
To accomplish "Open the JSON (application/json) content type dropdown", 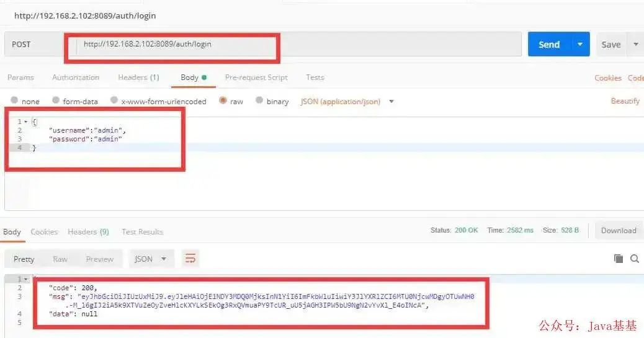I will point(346,102).
